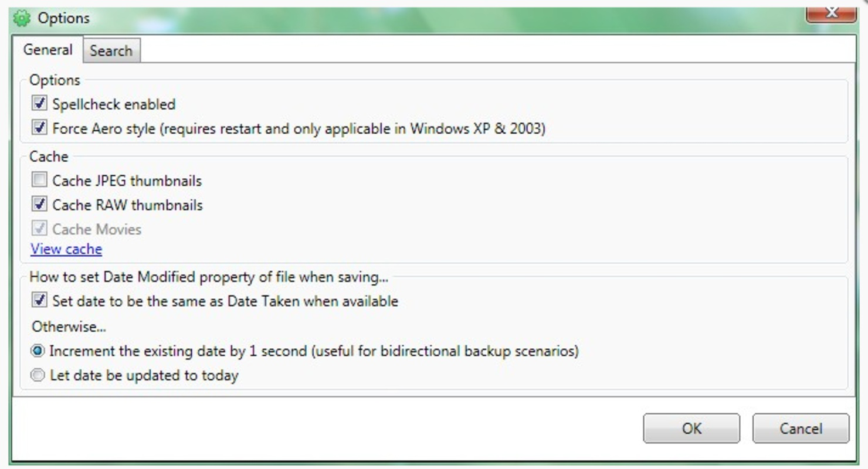868x469 pixels.
Task: Disable Cache RAW thumbnails
Action: click(x=39, y=204)
